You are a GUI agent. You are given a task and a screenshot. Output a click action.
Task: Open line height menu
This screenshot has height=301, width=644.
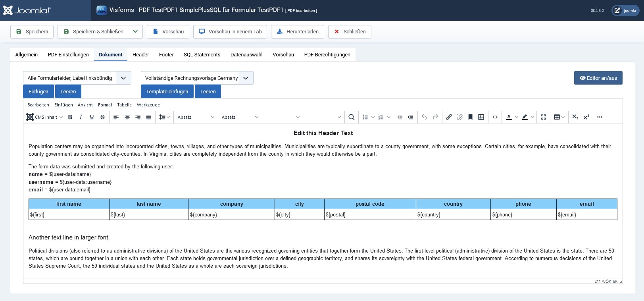[164, 117]
